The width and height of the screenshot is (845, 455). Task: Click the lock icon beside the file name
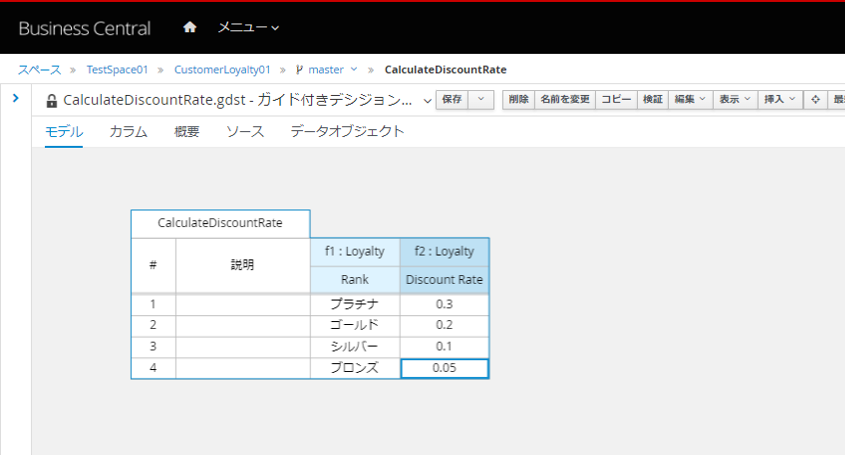52,101
